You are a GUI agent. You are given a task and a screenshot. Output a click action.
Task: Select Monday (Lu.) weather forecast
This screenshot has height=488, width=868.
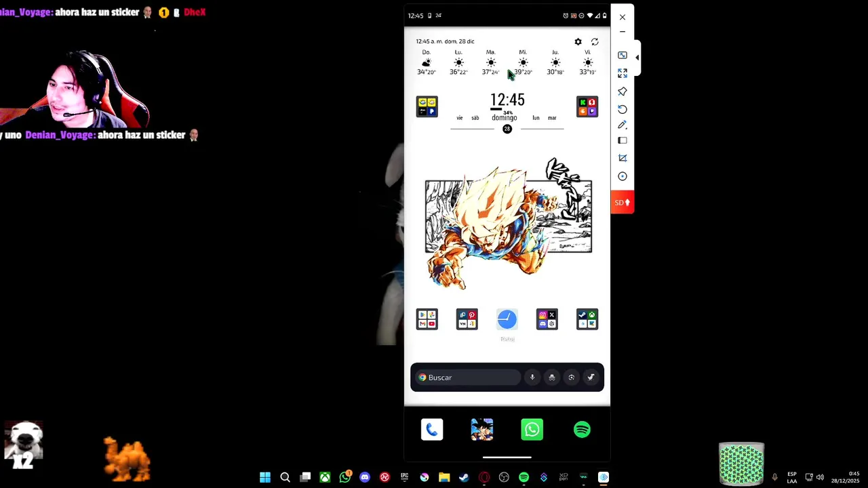tap(458, 62)
